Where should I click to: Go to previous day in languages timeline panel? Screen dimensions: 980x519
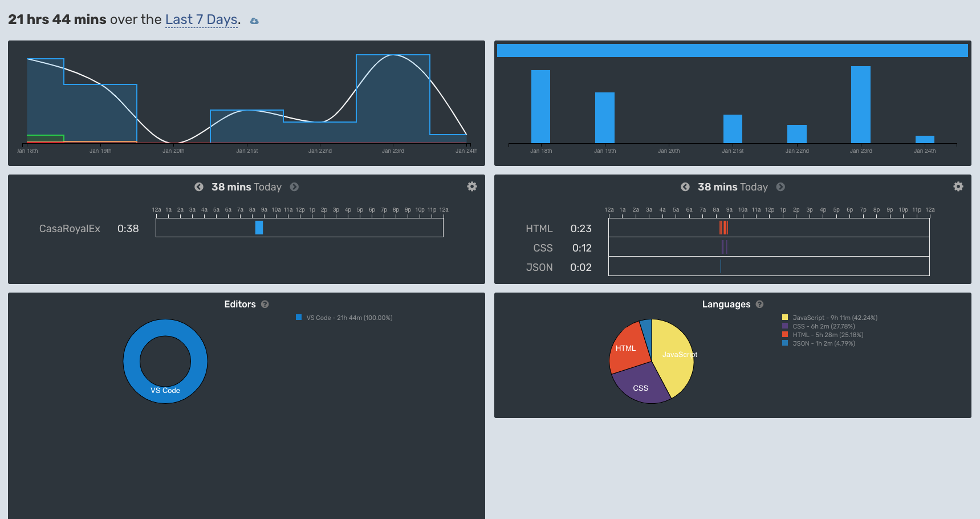tap(685, 186)
